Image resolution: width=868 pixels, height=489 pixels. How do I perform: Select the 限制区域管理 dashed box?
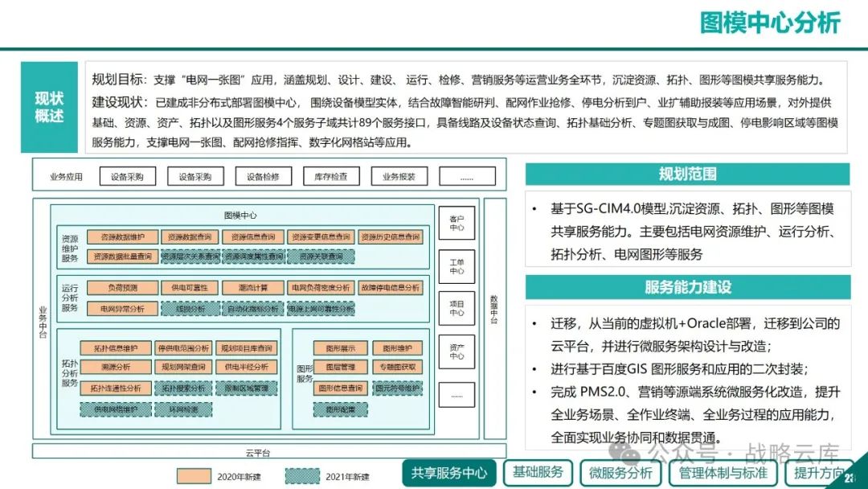click(x=247, y=388)
